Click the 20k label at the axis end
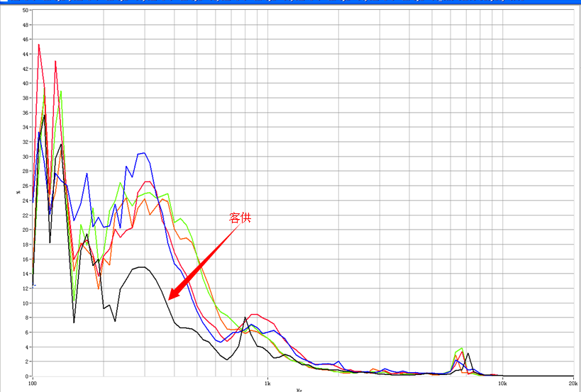The height and width of the screenshot is (392, 581). click(572, 383)
